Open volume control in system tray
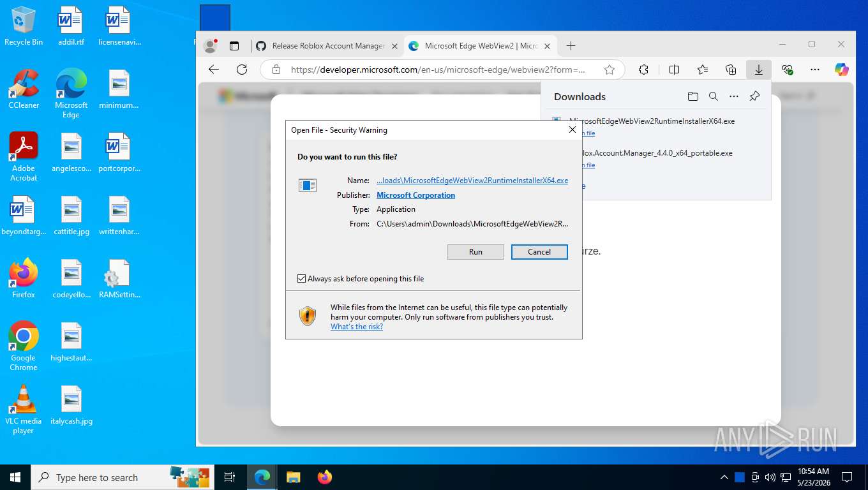Screen dimensions: 868x490 [x=770, y=477]
